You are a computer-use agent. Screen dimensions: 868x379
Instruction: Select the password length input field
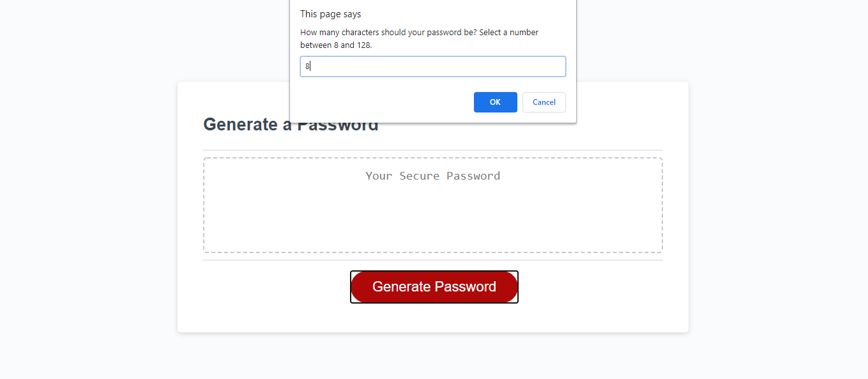tap(432, 66)
